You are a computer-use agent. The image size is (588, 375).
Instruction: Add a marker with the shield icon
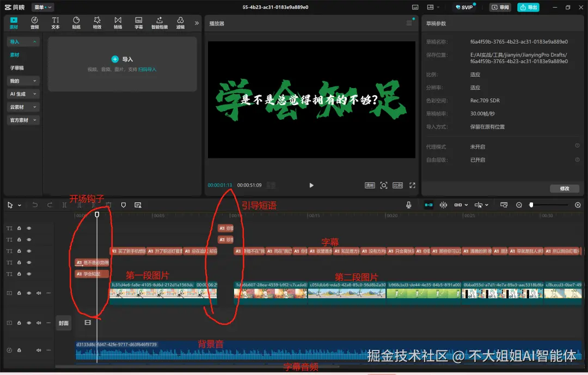(124, 205)
